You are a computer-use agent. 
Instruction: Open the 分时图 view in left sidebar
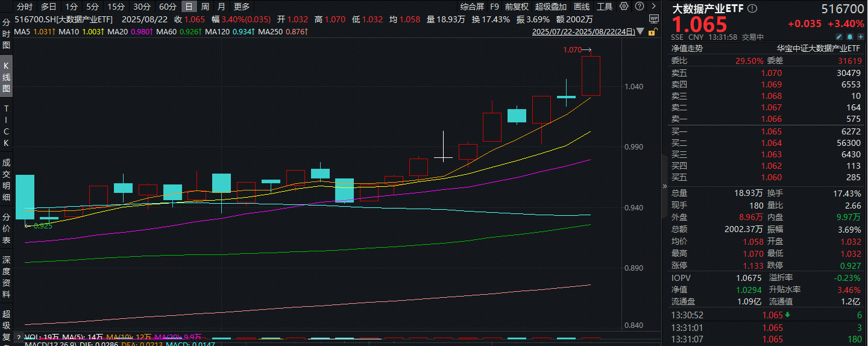7,34
